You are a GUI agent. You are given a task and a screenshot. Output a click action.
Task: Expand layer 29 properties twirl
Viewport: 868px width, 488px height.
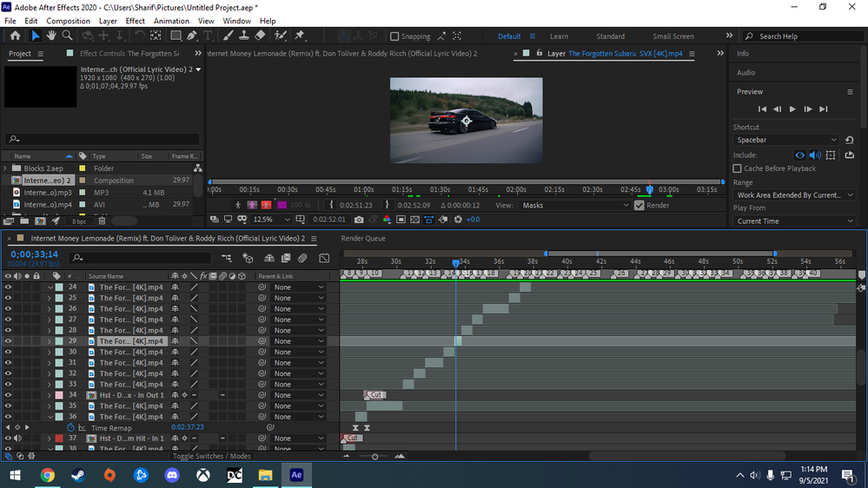coord(50,341)
